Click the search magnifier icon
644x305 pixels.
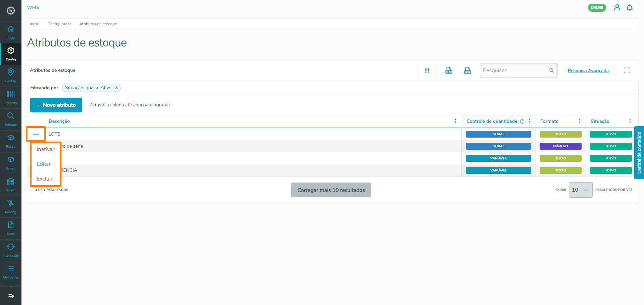click(x=552, y=70)
